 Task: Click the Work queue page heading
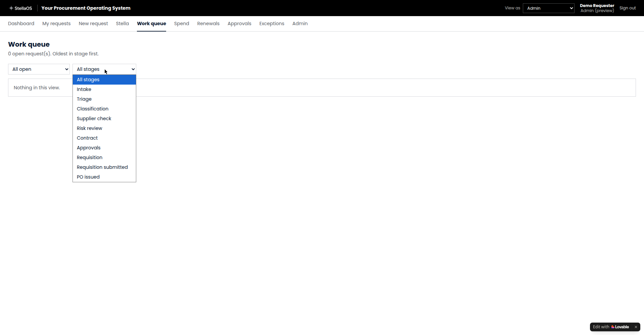[29, 44]
